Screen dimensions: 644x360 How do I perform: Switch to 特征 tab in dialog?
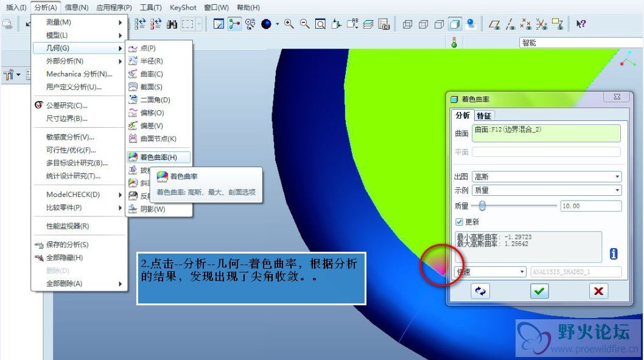(x=484, y=116)
